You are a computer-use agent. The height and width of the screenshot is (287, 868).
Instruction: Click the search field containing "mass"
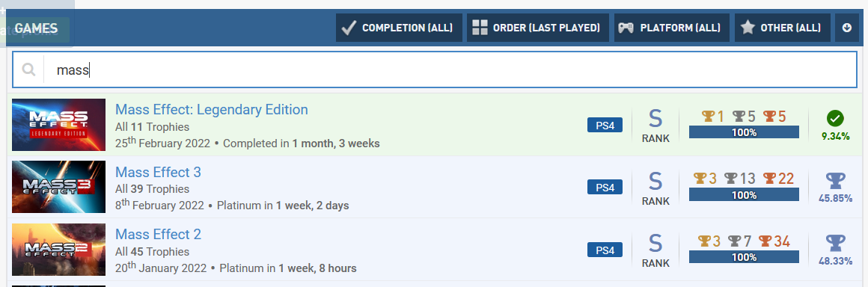(x=435, y=70)
